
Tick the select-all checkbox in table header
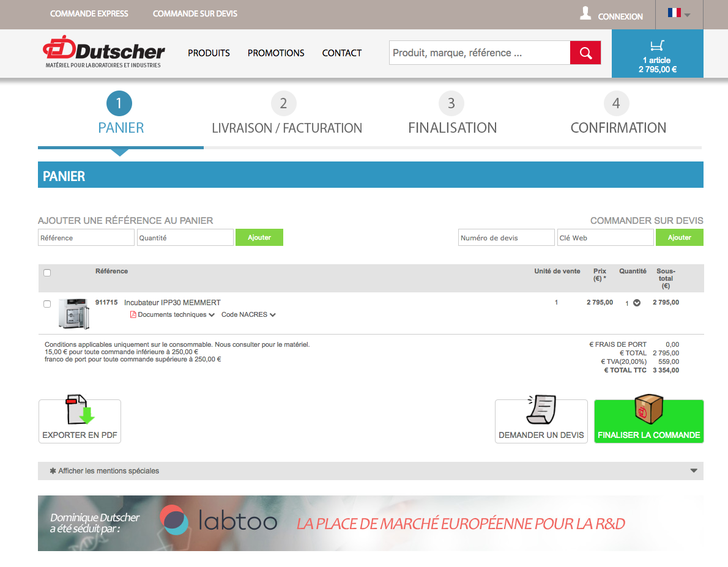click(47, 273)
